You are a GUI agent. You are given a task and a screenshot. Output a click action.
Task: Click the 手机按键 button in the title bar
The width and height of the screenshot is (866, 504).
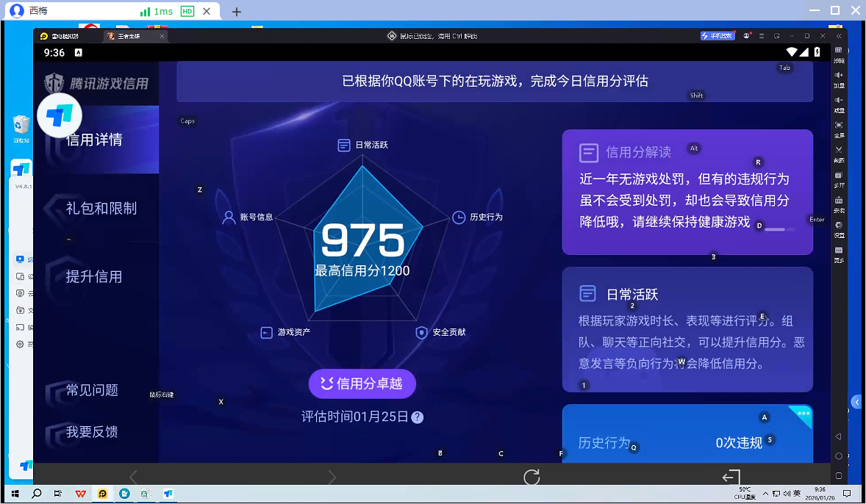(x=718, y=35)
